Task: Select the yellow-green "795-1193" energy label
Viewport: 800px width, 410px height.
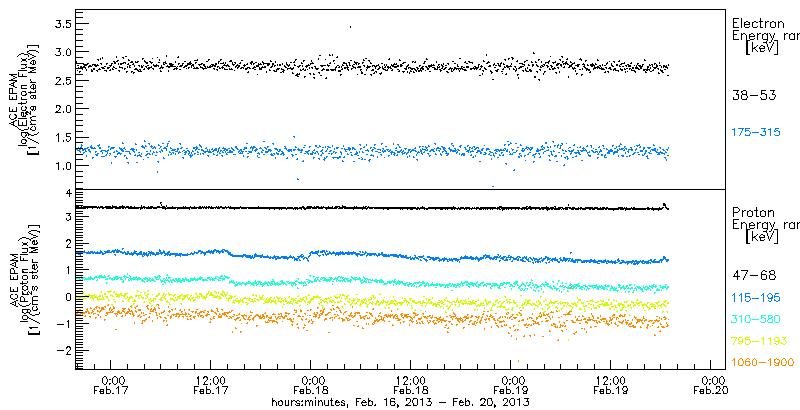Action: 759,341
